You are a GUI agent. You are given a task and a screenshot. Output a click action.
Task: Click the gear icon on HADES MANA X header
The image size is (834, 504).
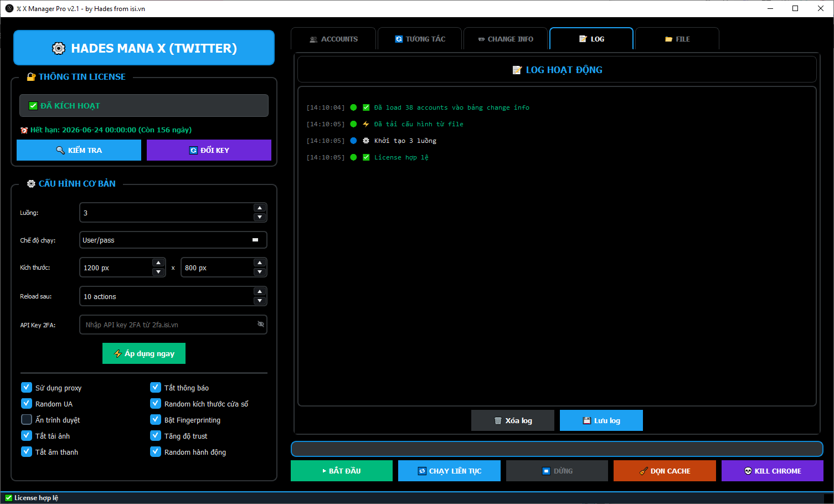point(59,48)
